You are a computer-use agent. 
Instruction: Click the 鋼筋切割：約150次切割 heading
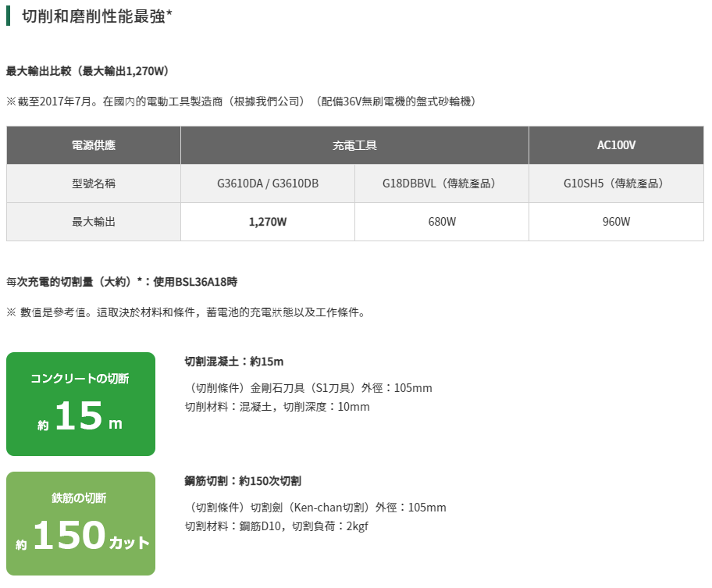(x=243, y=481)
